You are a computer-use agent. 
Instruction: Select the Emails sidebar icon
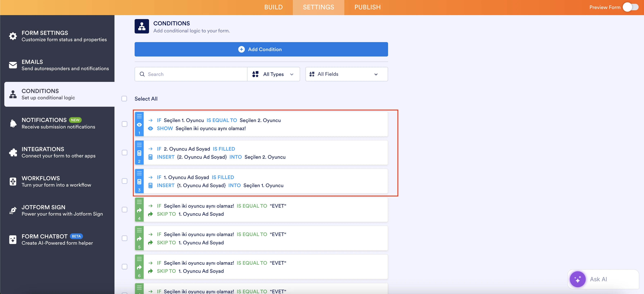pyautogui.click(x=13, y=65)
